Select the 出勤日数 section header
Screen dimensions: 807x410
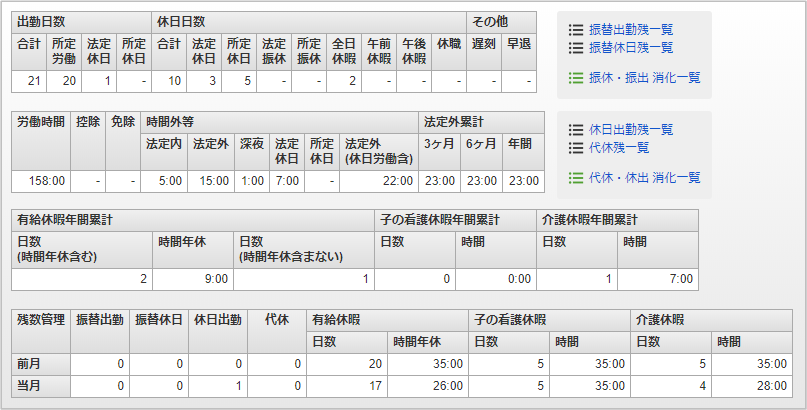(x=81, y=23)
